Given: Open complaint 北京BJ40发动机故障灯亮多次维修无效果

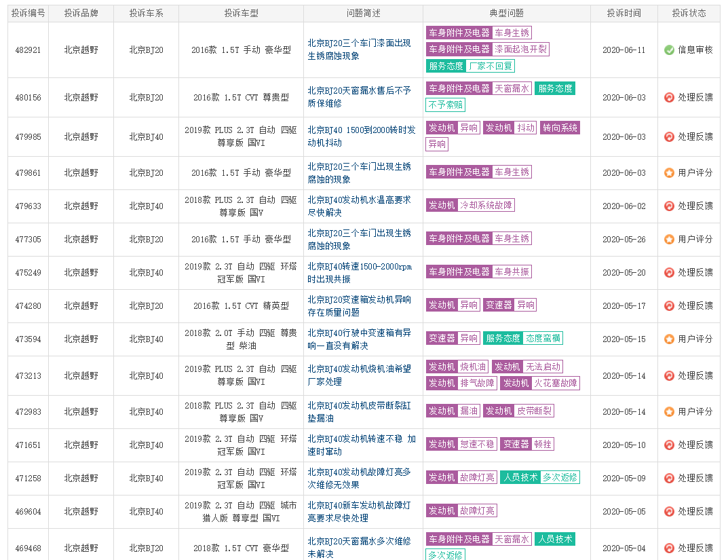Looking at the screenshot, I should 359,479.
